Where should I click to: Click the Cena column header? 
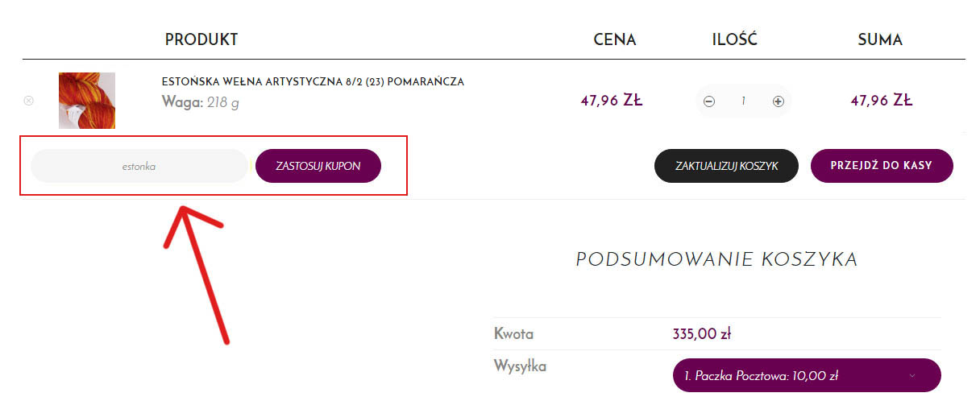click(x=615, y=39)
